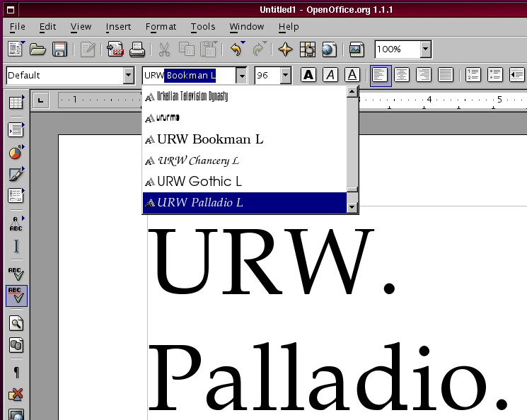Pick the highlighted URW Palladio L font
This screenshot has height=420, width=527.
tap(244, 203)
